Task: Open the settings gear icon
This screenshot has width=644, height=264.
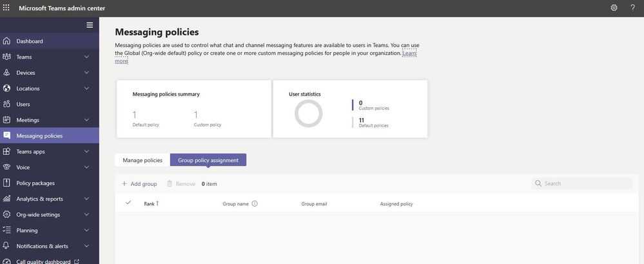Action: pos(614,8)
